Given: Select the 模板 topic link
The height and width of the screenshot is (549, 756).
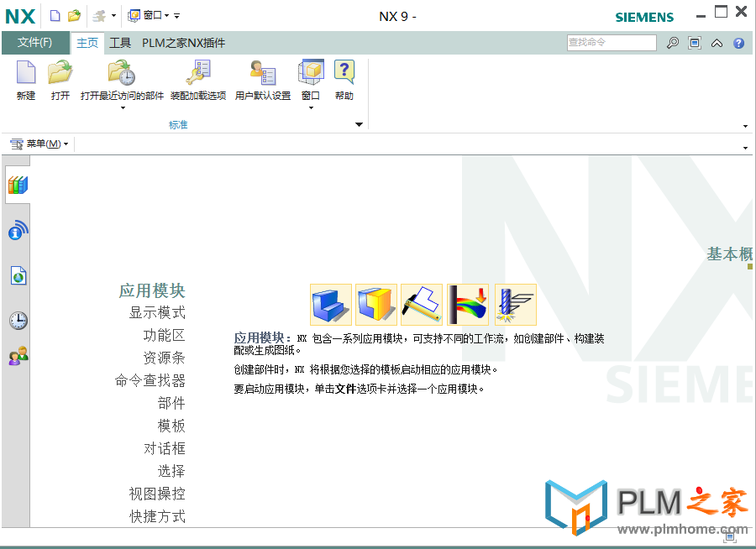Looking at the screenshot, I should point(171,426).
